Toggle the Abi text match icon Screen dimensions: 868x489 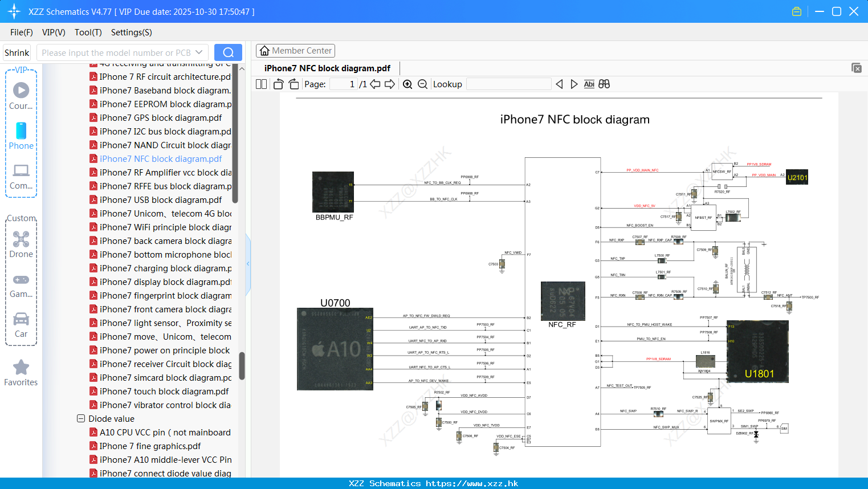(x=589, y=84)
